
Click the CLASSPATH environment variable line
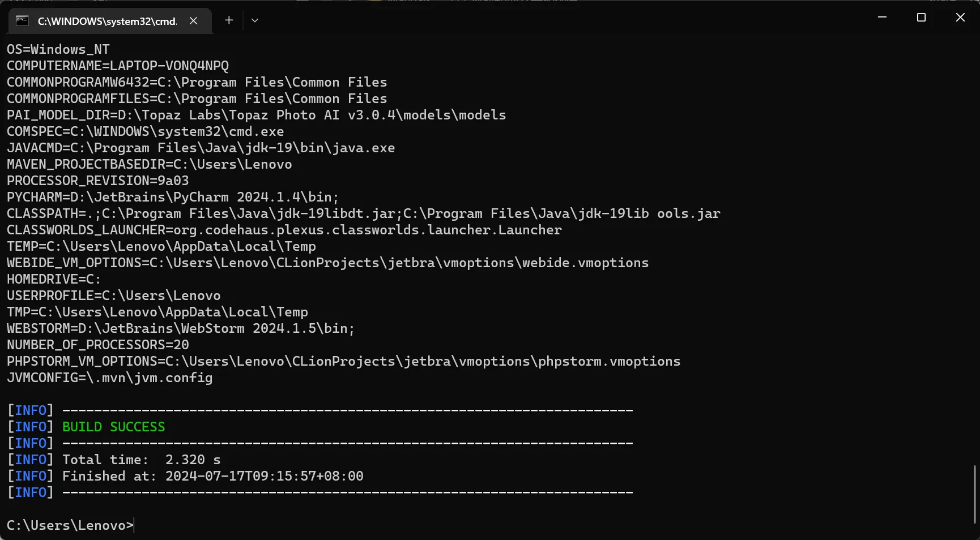(363, 213)
